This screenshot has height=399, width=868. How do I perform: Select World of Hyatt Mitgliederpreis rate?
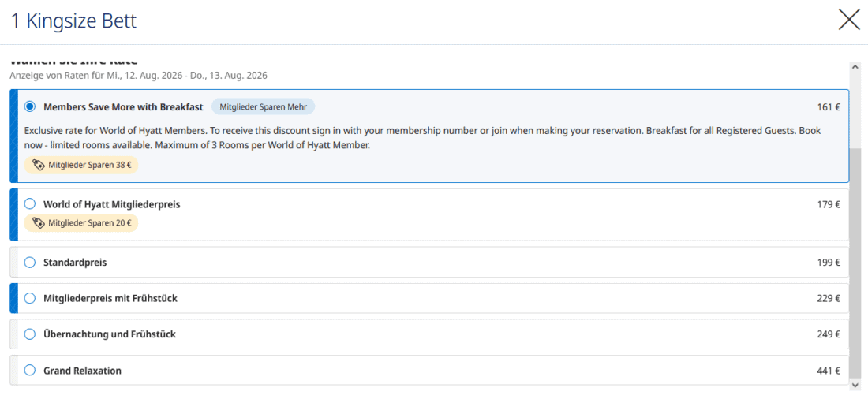[x=30, y=203]
